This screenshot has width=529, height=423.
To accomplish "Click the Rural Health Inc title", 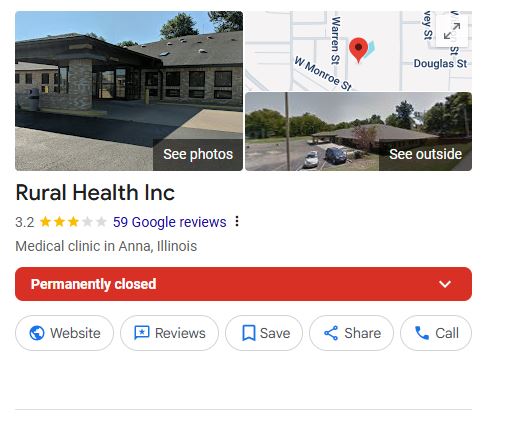I will pyautogui.click(x=95, y=193).
